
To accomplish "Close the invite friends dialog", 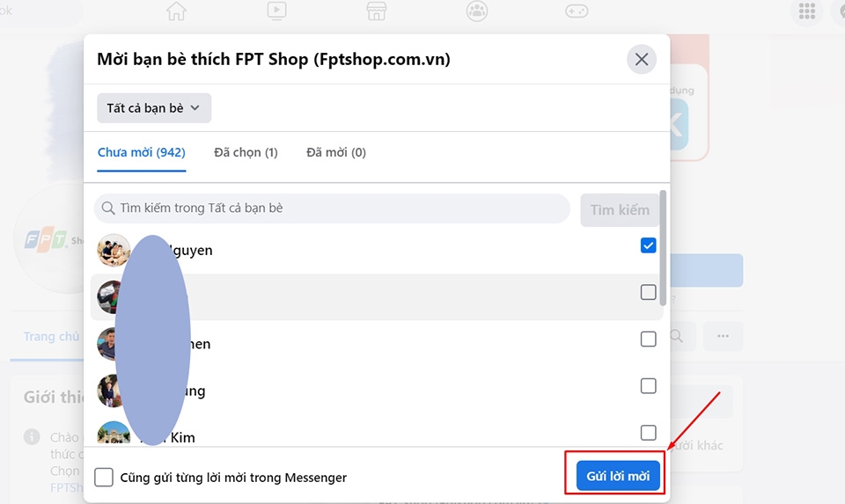I will 642,59.
